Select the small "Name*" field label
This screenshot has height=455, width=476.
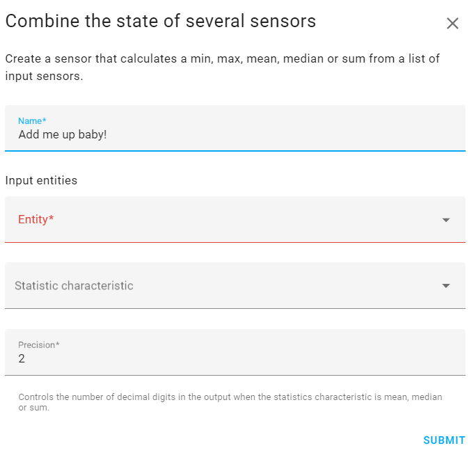click(x=31, y=121)
